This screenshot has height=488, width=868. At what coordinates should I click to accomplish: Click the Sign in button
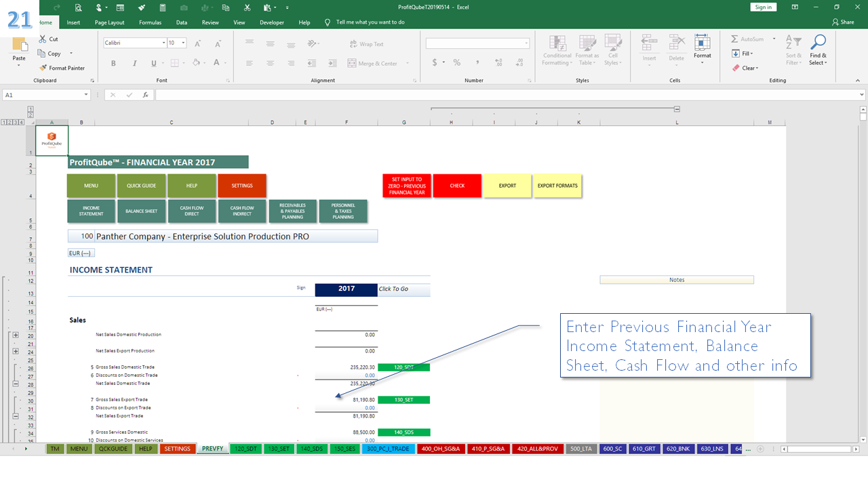click(x=764, y=7)
